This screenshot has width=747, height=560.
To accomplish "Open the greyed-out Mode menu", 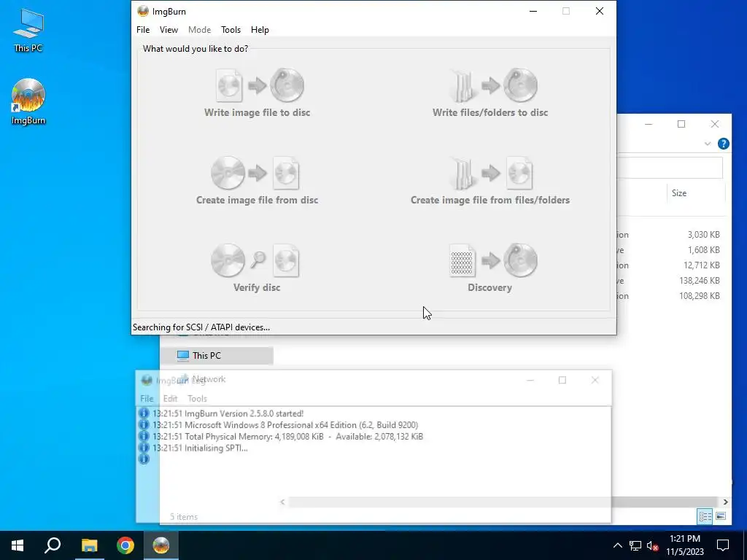I will [x=199, y=29].
